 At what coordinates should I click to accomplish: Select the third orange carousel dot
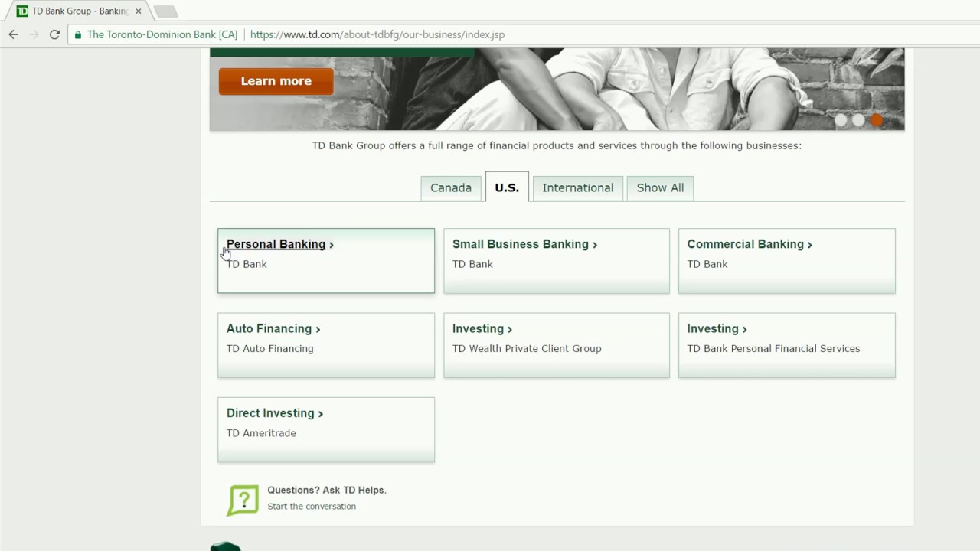[877, 120]
